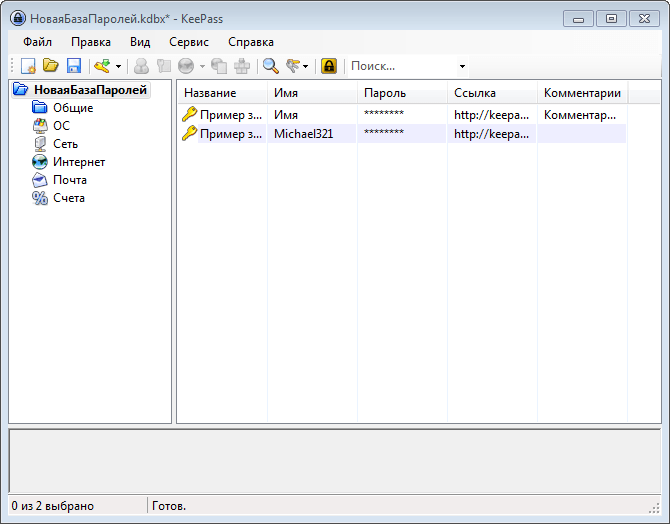Lock the workspace with the padlock icon

point(328,66)
